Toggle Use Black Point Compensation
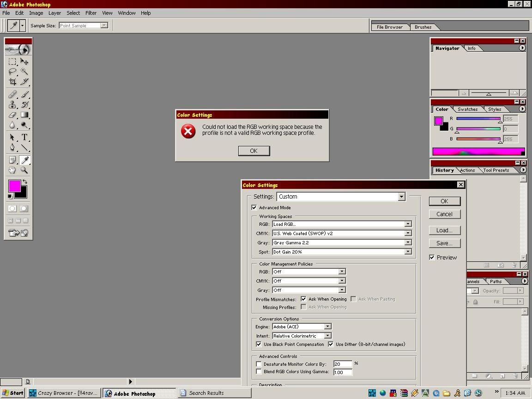This screenshot has width=532, height=399. 259,344
